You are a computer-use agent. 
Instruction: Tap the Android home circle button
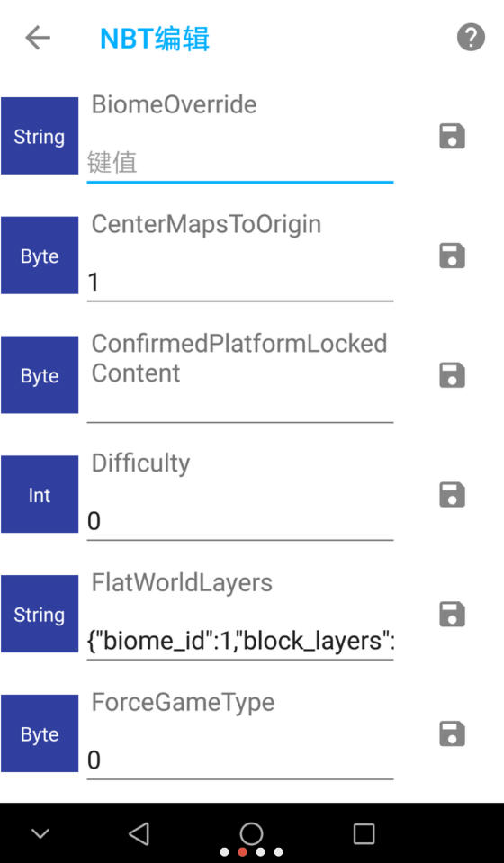click(251, 833)
